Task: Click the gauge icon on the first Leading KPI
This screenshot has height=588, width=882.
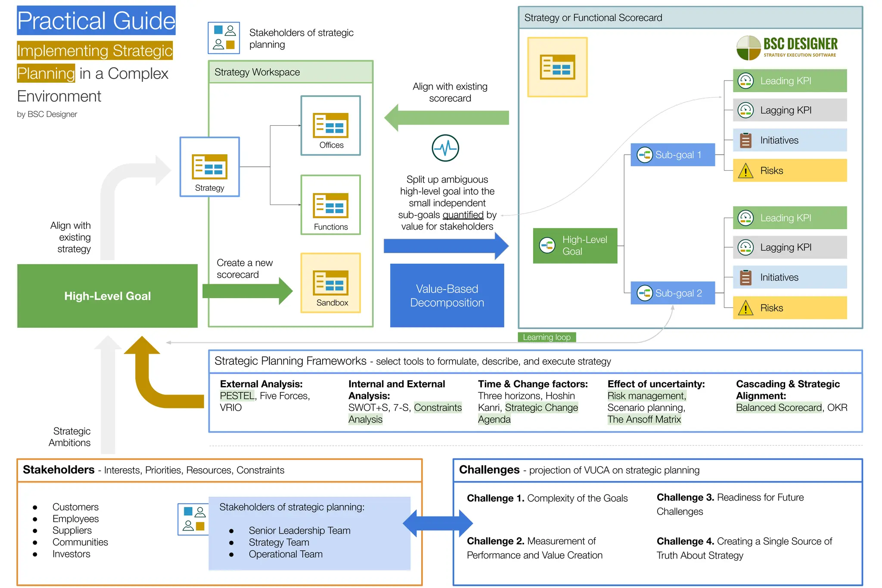Action: point(745,81)
